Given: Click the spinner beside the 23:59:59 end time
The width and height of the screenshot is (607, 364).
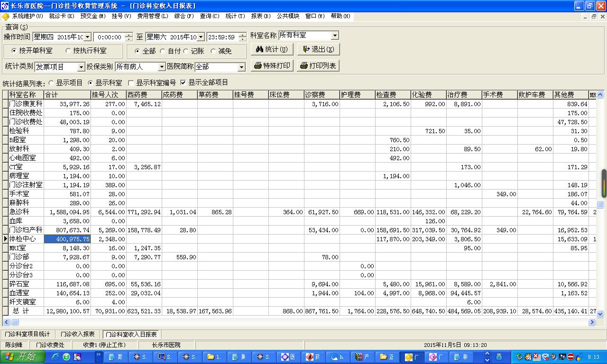Looking at the screenshot, I should point(243,37).
